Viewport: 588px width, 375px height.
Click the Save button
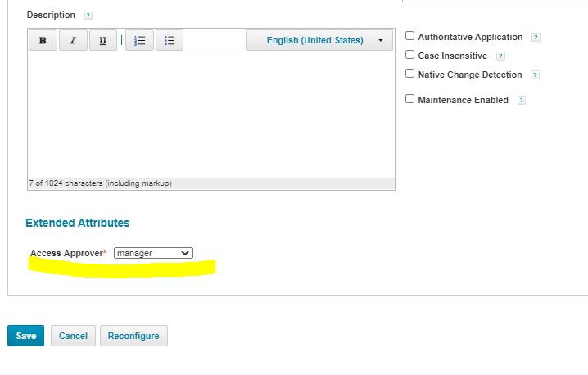(x=26, y=336)
